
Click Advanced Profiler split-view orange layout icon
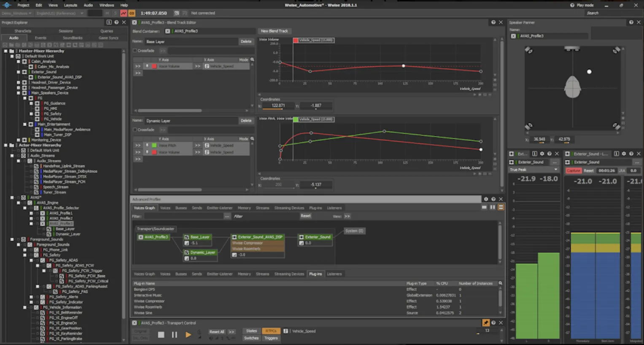[501, 207]
